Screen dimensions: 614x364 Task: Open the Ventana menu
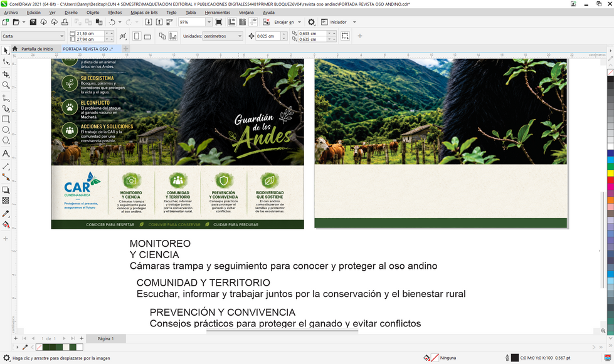[x=246, y=13]
